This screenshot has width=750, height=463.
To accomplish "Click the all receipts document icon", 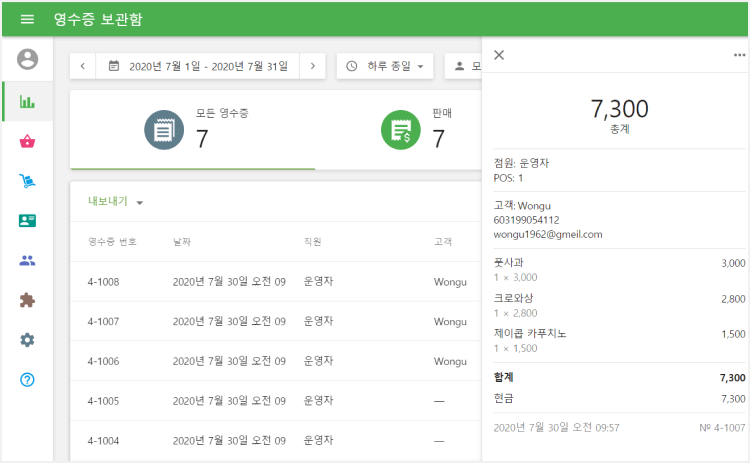I will [164, 130].
